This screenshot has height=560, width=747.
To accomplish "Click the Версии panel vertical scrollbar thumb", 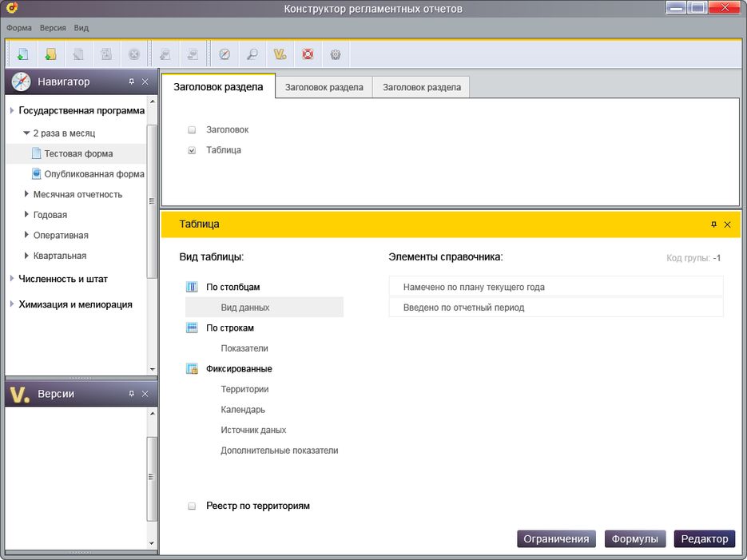I will tap(152, 478).
